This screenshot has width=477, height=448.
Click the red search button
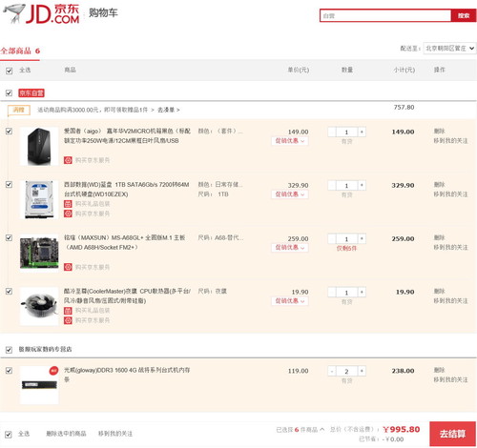click(464, 15)
